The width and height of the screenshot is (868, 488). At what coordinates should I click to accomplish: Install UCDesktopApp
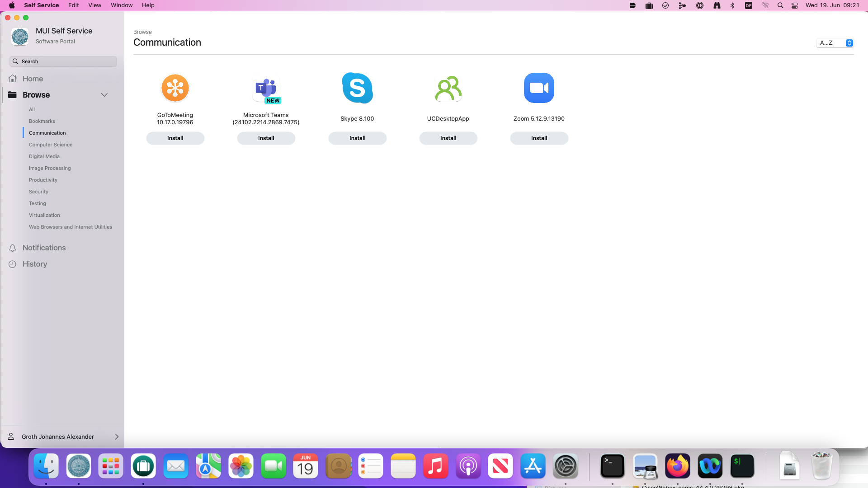coord(448,138)
